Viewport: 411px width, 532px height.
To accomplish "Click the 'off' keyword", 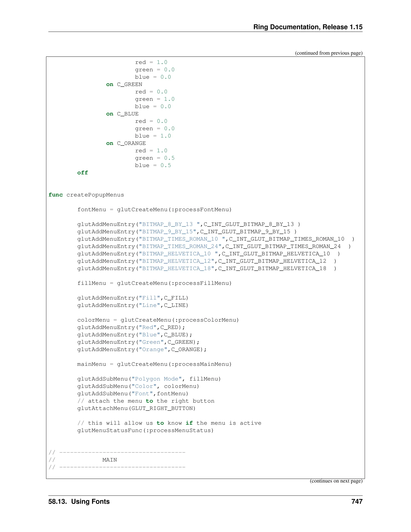I will (82, 173).
